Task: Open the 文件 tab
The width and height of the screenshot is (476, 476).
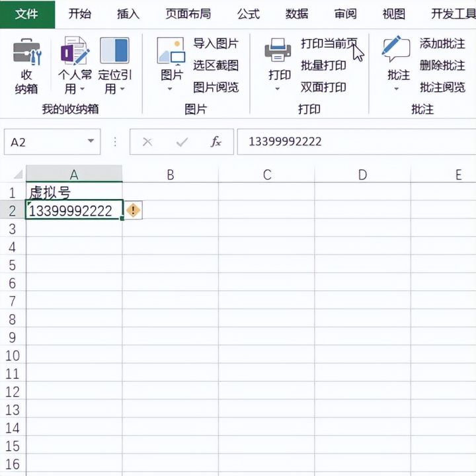Action: tap(27, 15)
